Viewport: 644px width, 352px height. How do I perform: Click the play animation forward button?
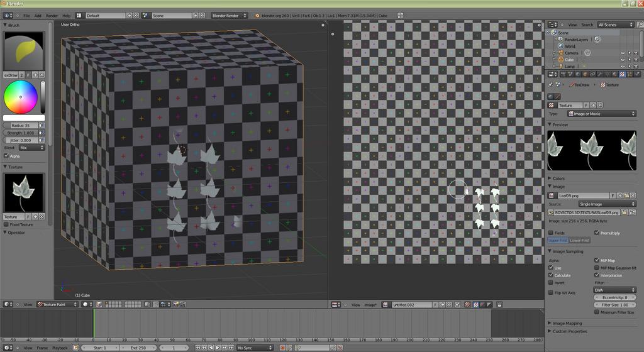pyautogui.click(x=217, y=348)
